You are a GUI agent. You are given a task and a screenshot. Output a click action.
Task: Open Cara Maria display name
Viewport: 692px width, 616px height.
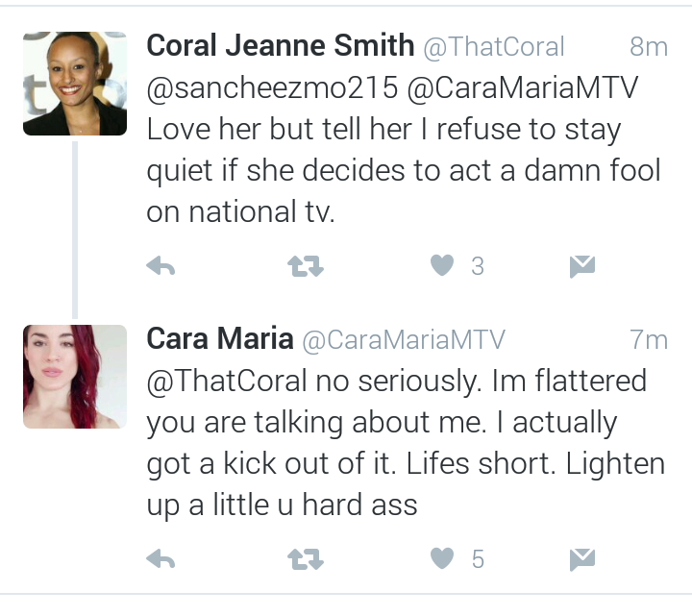[x=220, y=338]
